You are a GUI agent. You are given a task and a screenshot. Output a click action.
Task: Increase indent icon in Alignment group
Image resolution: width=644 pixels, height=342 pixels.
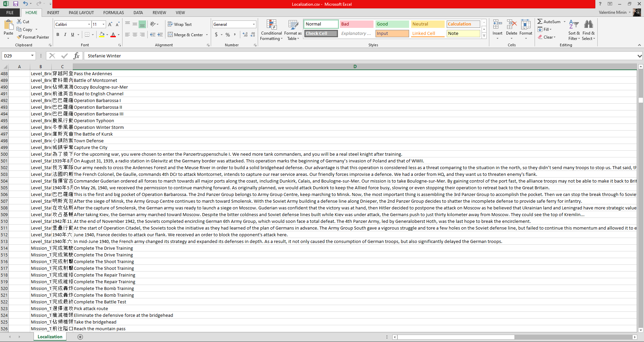point(160,35)
